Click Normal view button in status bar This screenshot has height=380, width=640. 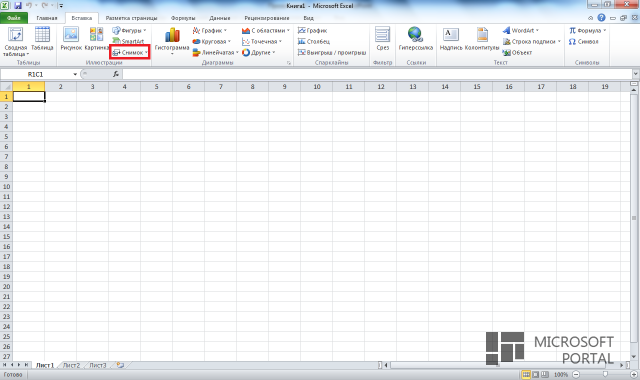526,374
